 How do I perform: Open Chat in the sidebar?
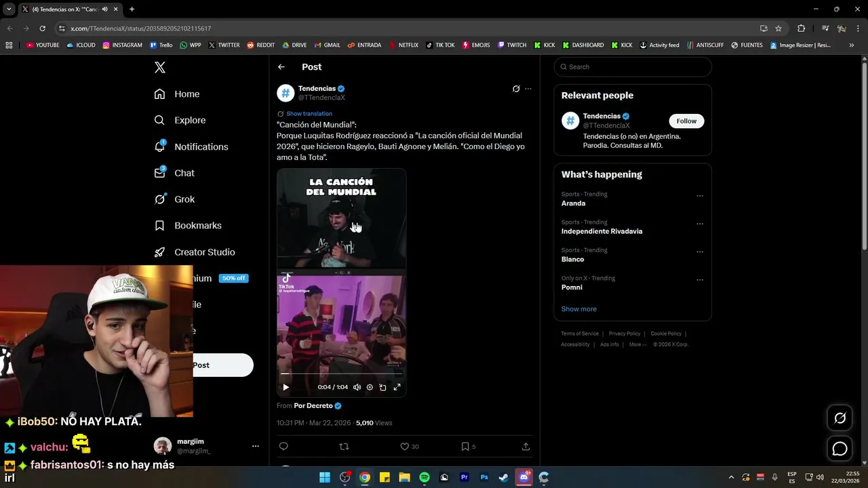point(174,173)
